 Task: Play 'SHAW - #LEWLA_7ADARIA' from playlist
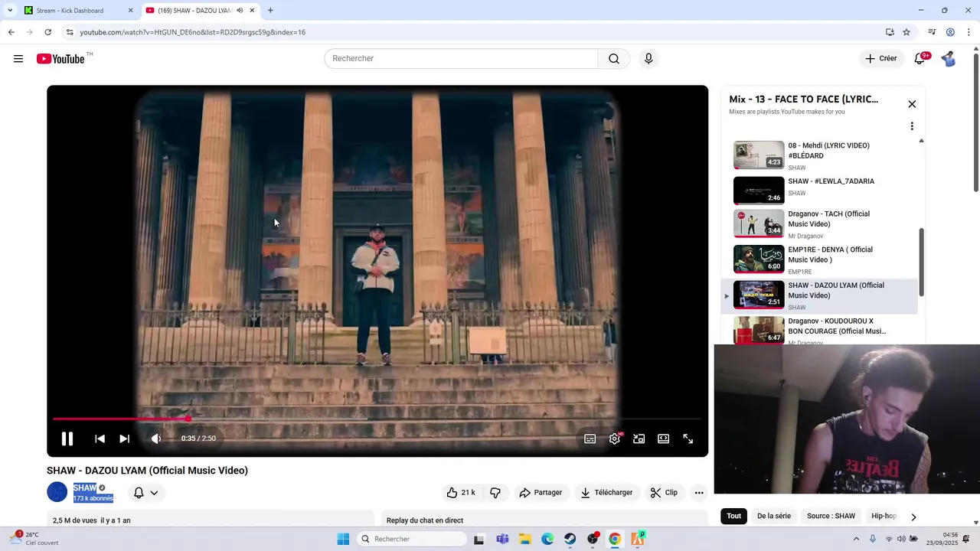819,191
